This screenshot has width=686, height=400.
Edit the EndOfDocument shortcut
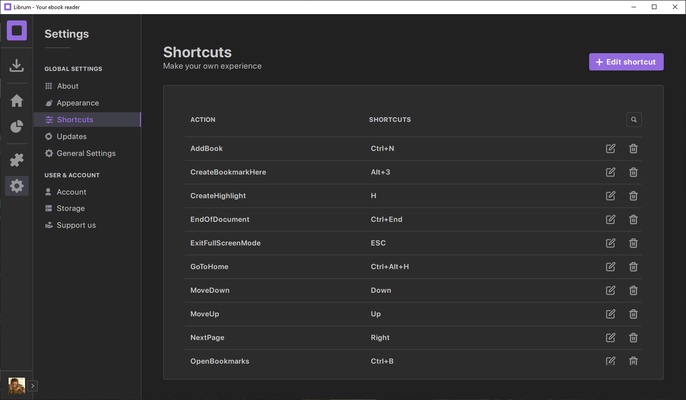[x=610, y=219]
